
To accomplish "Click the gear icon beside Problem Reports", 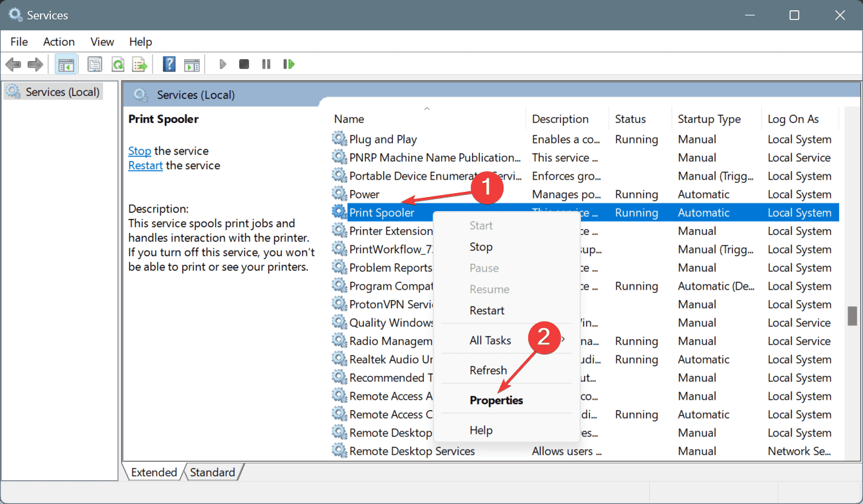I will click(339, 267).
